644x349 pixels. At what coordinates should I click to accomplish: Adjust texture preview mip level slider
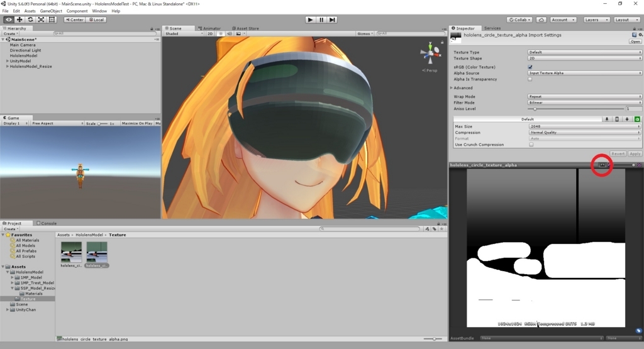623,165
